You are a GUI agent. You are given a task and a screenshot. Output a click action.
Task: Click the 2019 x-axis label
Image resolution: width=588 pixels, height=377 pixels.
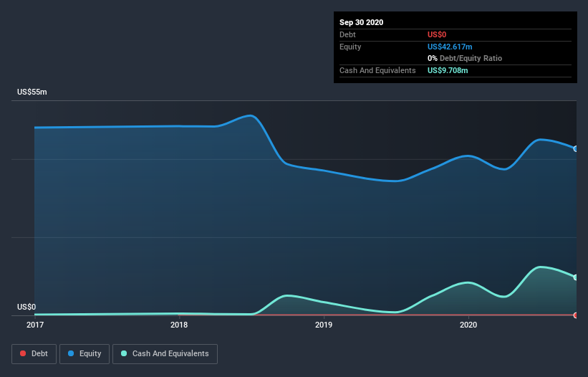pos(324,325)
